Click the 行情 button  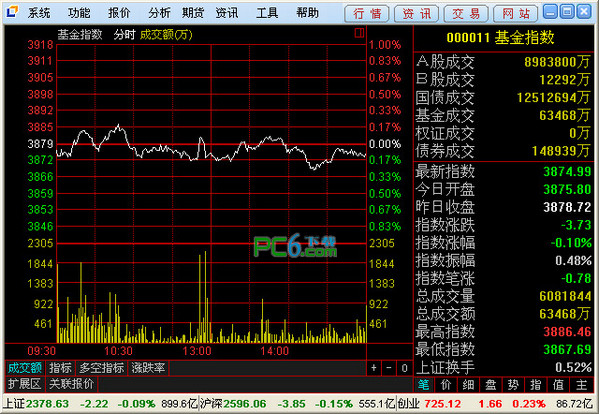pyautogui.click(x=367, y=14)
